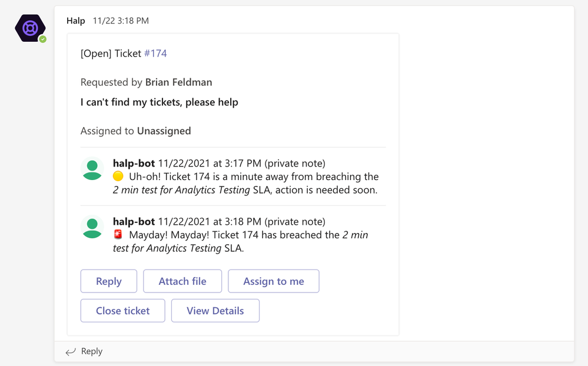Click the Reply button in ticket card
588x366 pixels.
109,281
